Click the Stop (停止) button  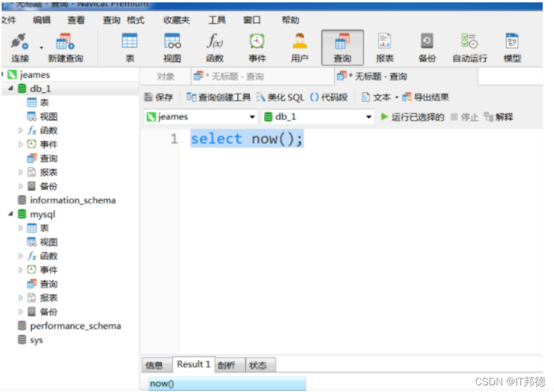click(464, 117)
